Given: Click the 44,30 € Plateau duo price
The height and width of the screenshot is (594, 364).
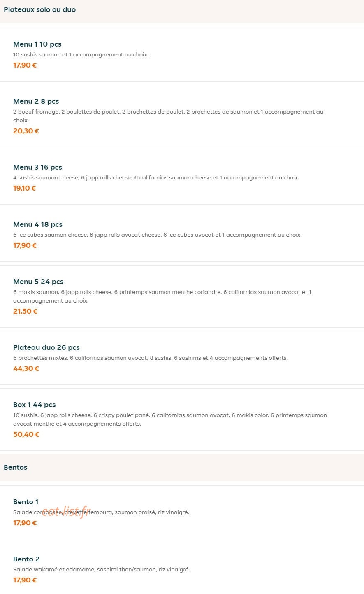Looking at the screenshot, I should coord(26,368).
